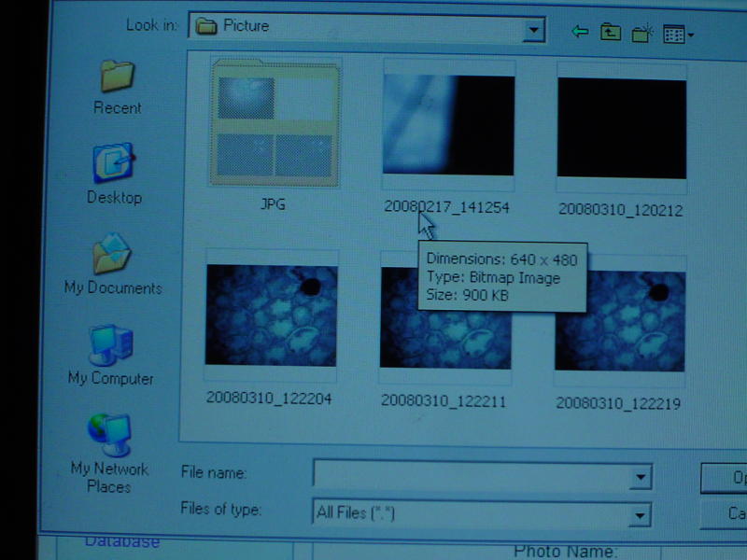Open the My Documents folder shortcut

tap(113, 264)
